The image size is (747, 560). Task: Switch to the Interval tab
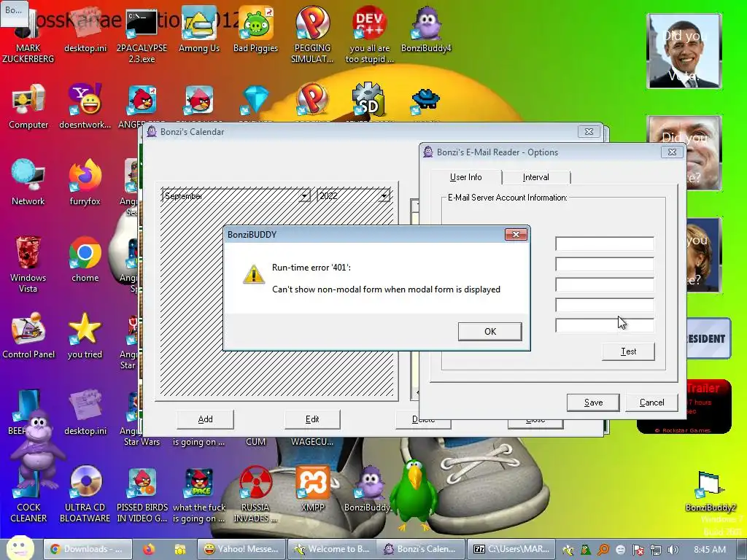536,177
